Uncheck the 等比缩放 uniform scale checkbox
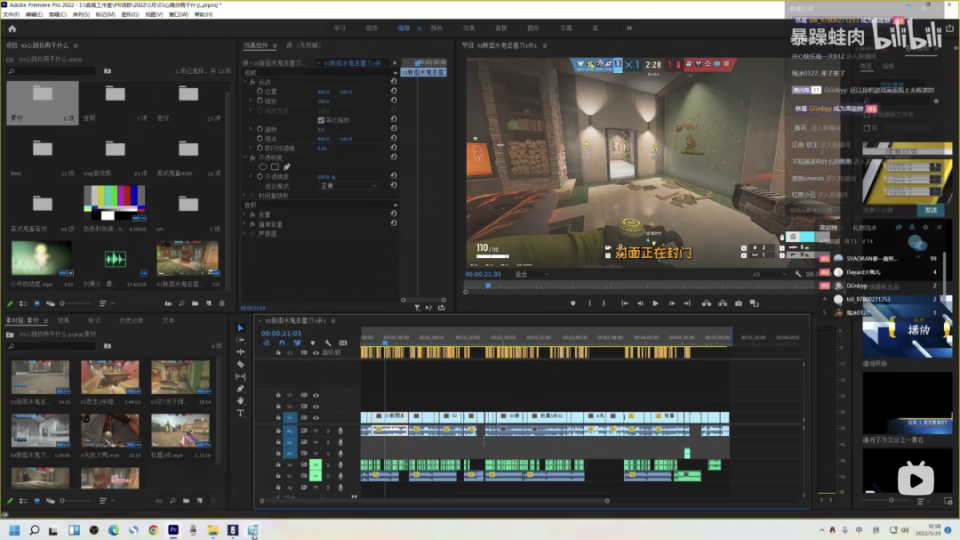The width and height of the screenshot is (960, 540). click(x=321, y=120)
